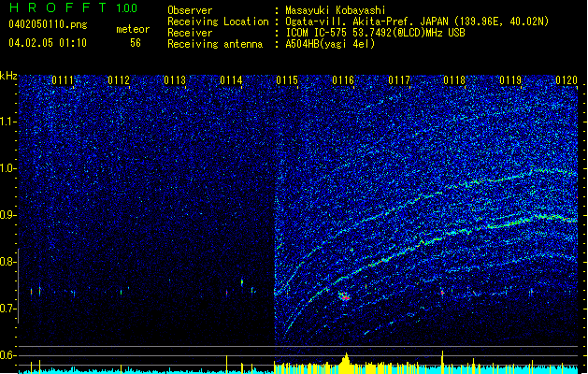This screenshot has height=374, width=588.
Task: Click the 0117 time marker
Action: pyautogui.click(x=399, y=80)
